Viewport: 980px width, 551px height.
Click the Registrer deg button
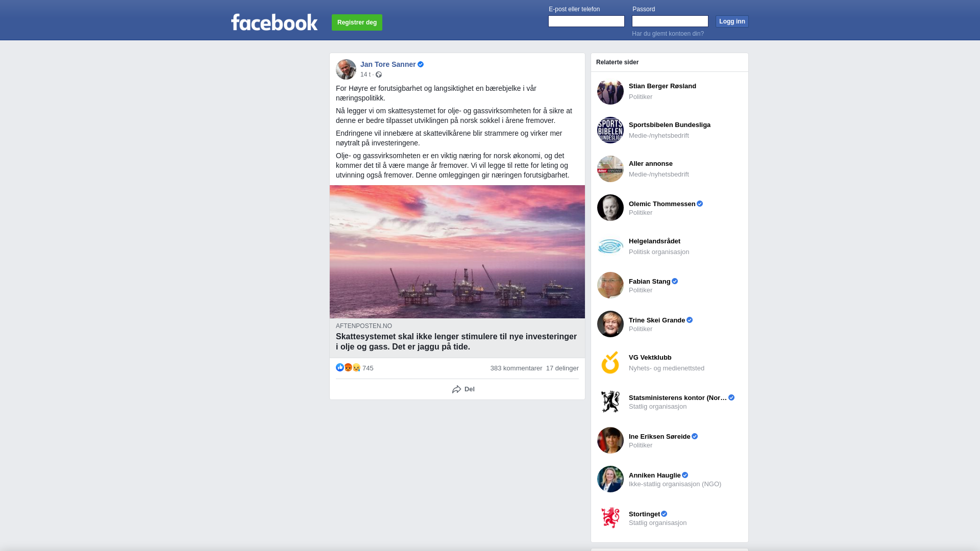click(357, 22)
